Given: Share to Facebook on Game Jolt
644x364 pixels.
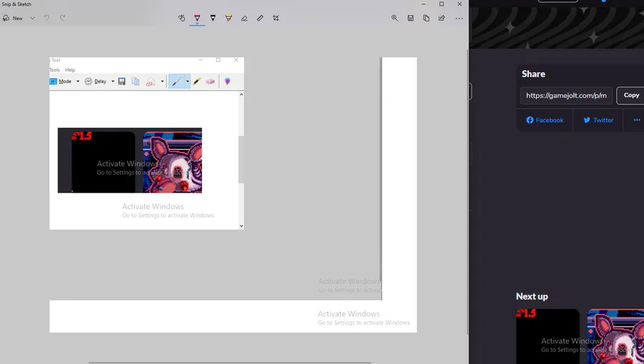Looking at the screenshot, I should 545,120.
